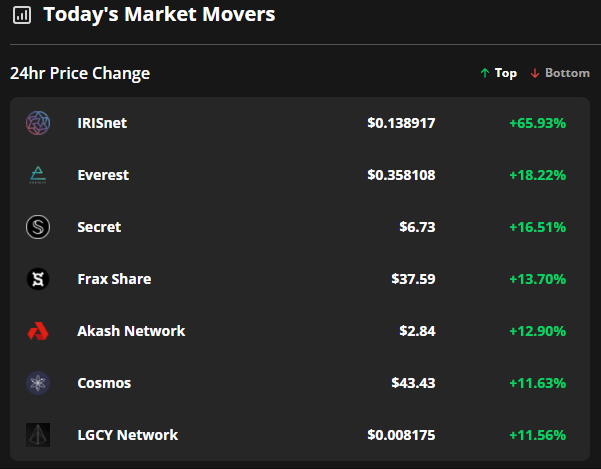
Task: Click the Everest triangle logo
Action: 38,175
